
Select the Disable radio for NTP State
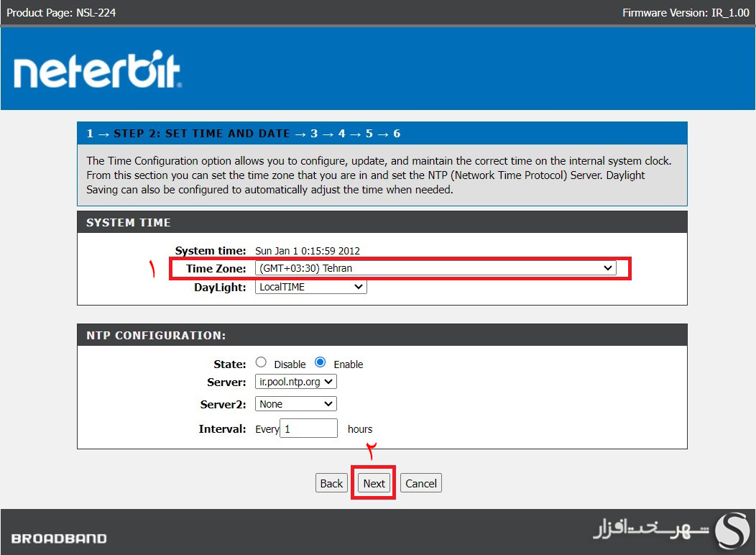261,362
